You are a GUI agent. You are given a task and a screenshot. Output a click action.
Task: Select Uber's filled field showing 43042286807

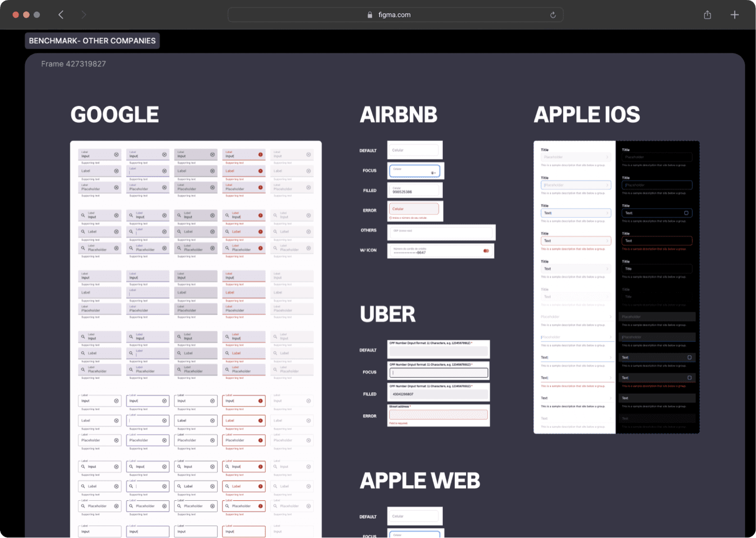(438, 394)
